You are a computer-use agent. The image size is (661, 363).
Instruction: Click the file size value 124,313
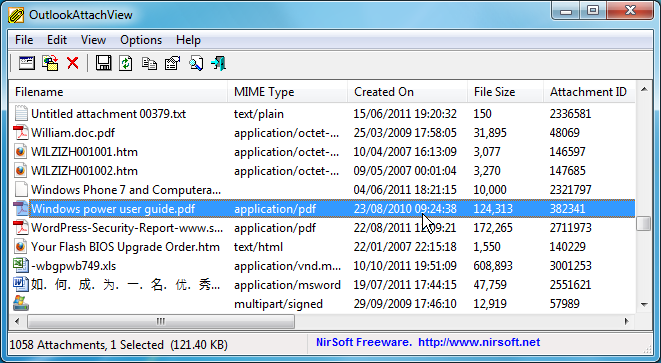pos(493,209)
